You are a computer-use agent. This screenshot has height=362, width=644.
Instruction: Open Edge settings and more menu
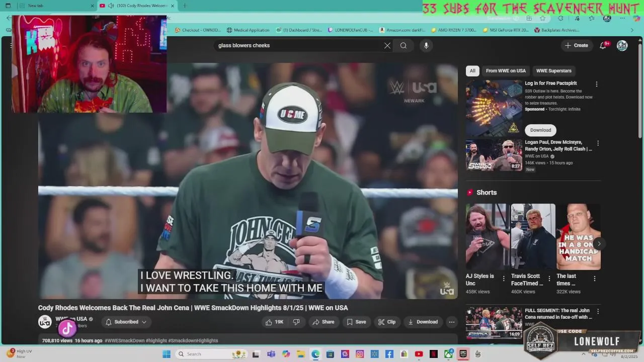pyautogui.click(x=623, y=18)
